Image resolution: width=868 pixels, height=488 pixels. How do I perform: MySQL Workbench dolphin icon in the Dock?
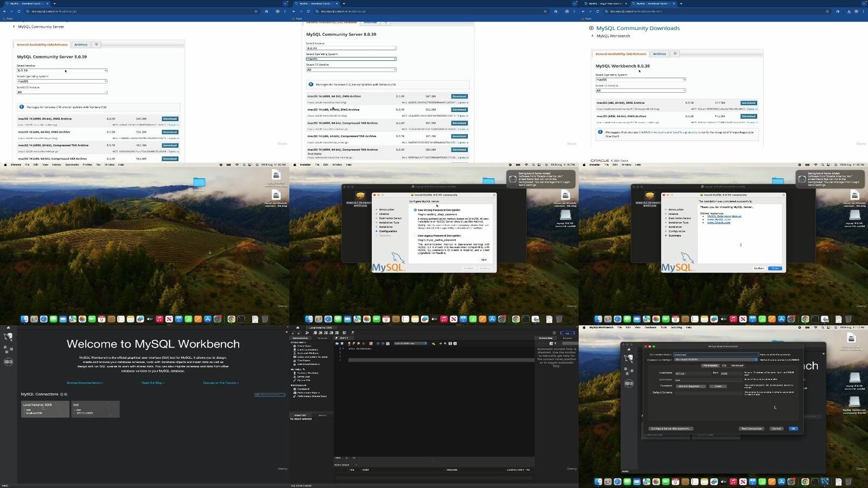(x=825, y=481)
